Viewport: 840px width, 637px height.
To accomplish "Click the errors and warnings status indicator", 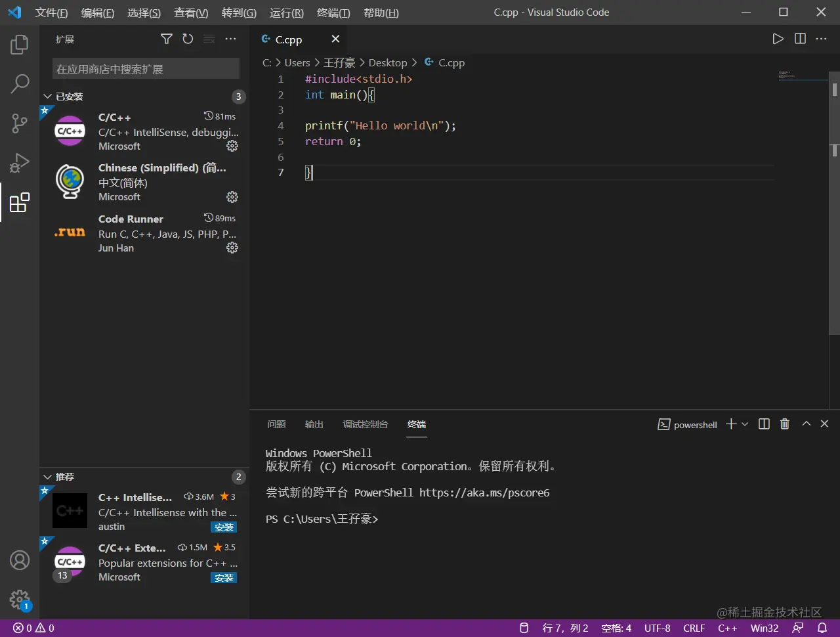I will (33, 628).
